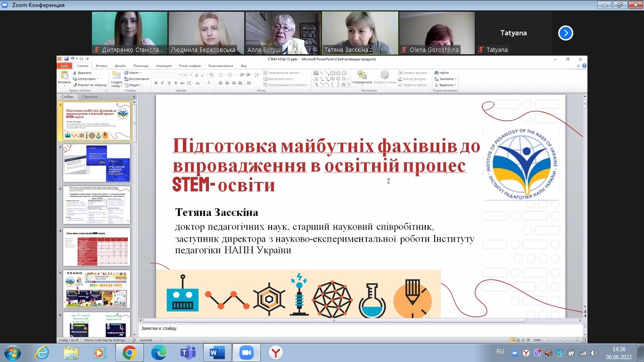Toggle italic К formatting button
Image resolution: width=644 pixels, height=362 pixels.
[x=162, y=83]
